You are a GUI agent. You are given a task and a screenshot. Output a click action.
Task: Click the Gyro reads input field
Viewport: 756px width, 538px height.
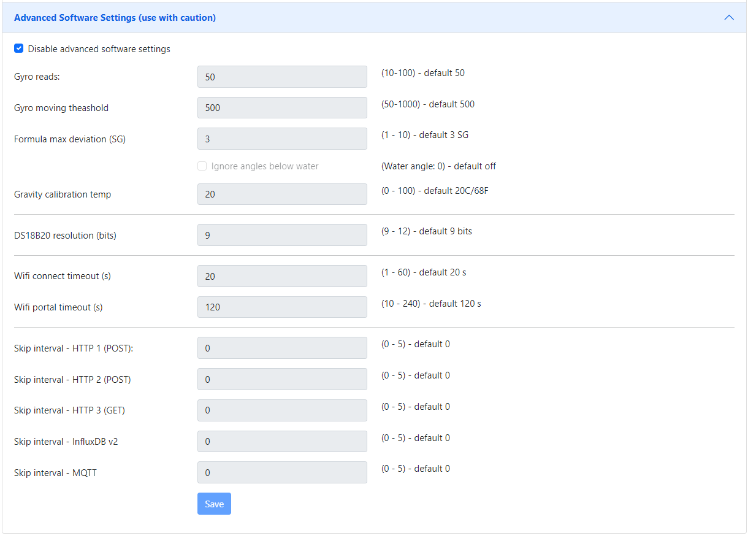[282, 77]
